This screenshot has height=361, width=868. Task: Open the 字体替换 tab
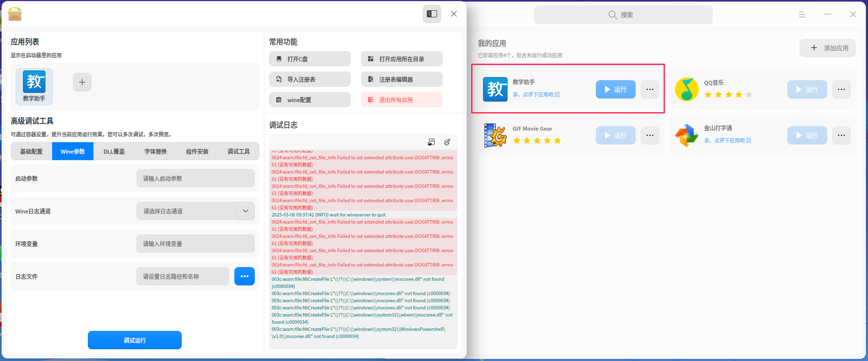[156, 151]
